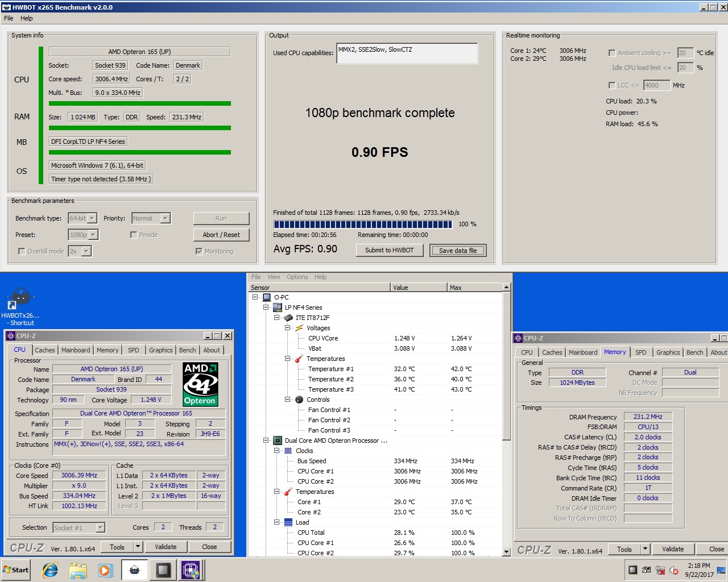This screenshot has height=582, width=728.
Task: Click Dual Core AMD Opteron processor icon
Action: (278, 440)
